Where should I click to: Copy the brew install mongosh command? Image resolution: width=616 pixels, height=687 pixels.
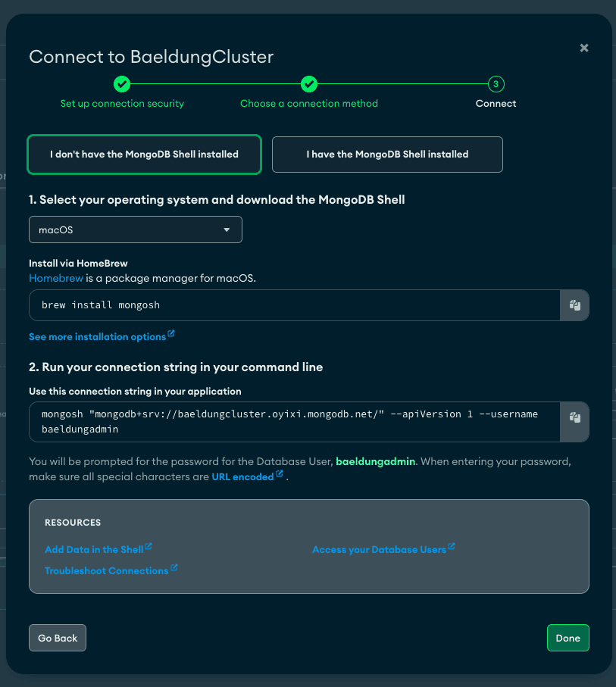coord(574,305)
